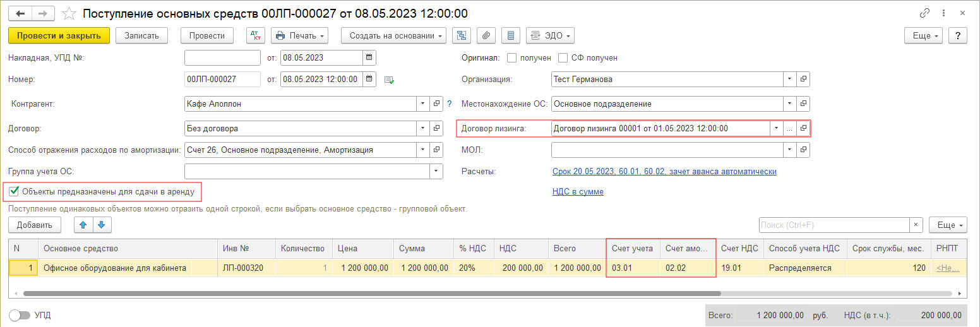Screen dimensions: 980x327
Task: Click the favorites star icon
Action: pos(70,13)
